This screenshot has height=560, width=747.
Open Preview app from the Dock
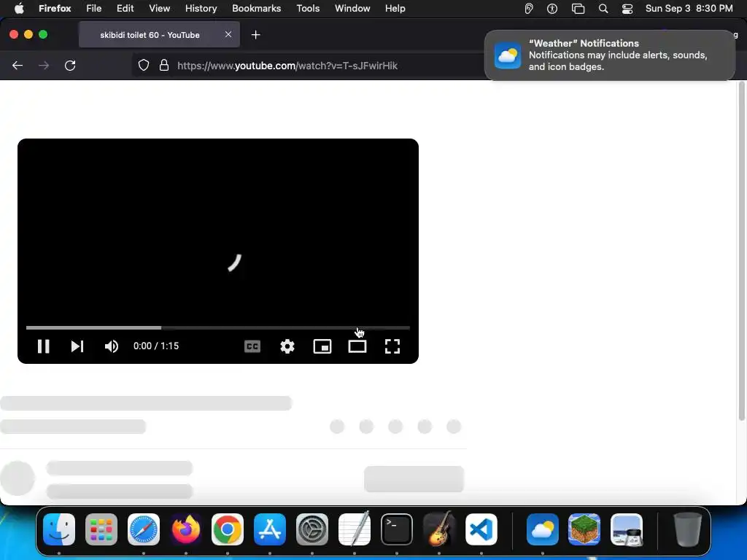pos(627,529)
